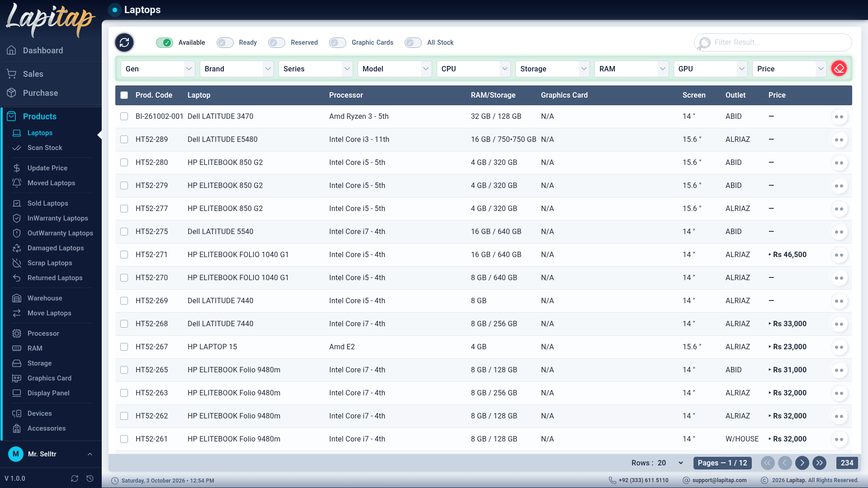The height and width of the screenshot is (488, 868).
Task: Click the refresh laptops list icon
Action: coord(124,42)
